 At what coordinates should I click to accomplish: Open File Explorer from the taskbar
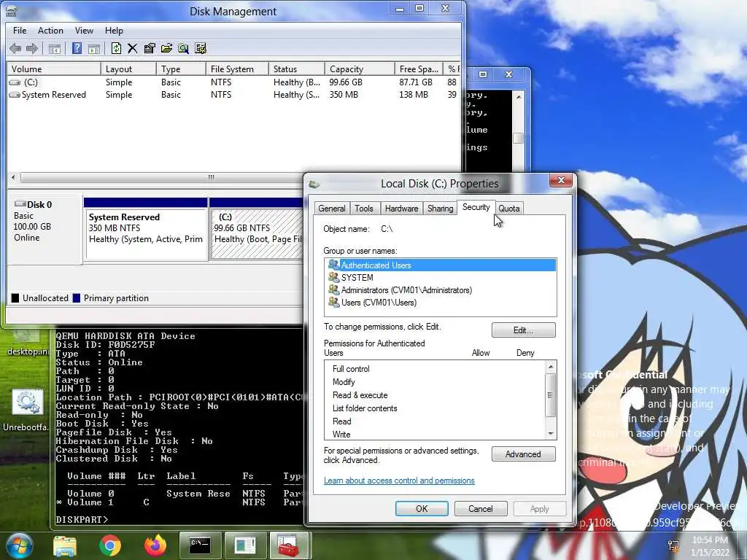[x=65, y=545]
